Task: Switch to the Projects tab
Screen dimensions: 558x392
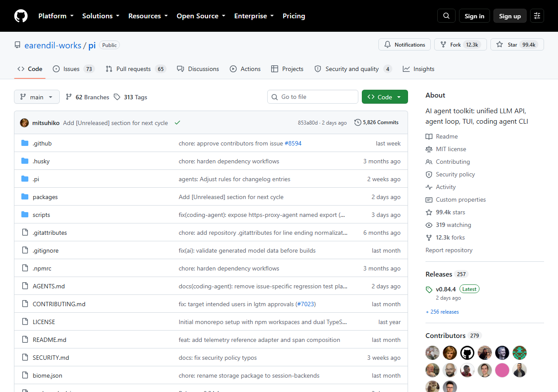Action: 287,69
